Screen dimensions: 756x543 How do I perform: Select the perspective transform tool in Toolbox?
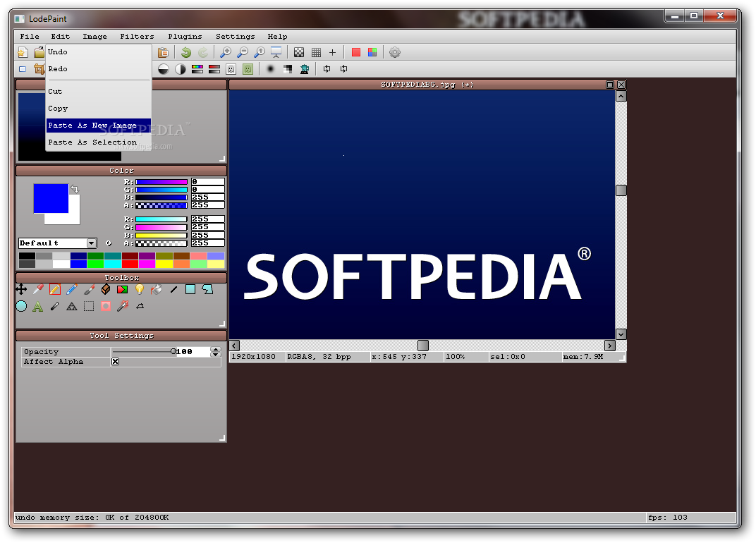click(x=140, y=306)
